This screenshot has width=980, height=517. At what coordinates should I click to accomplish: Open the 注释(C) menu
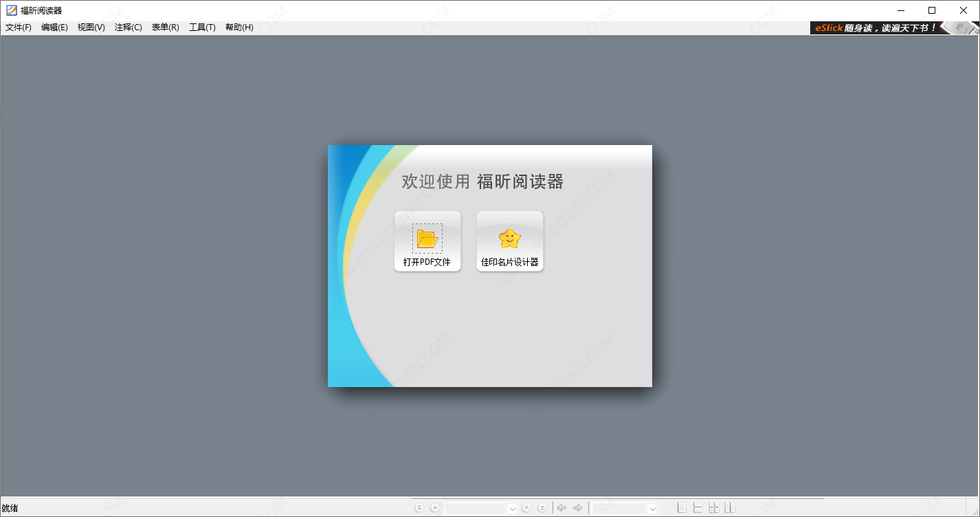click(x=129, y=27)
